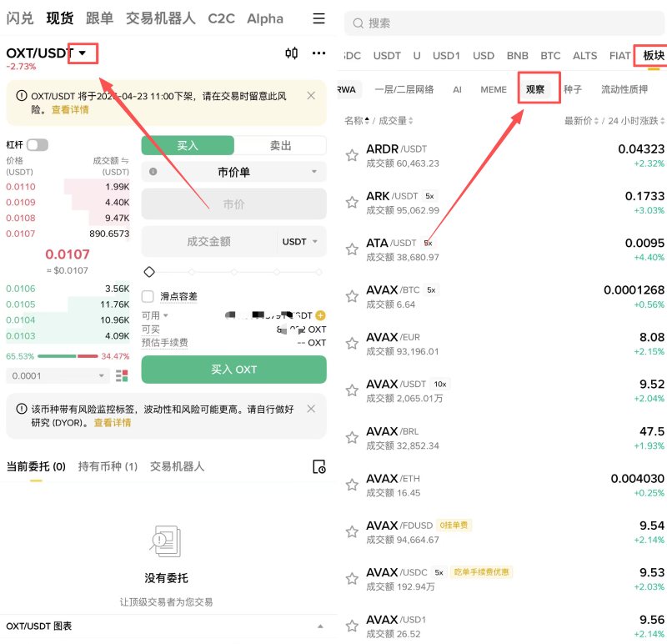Toggle favorite star on ATA/USDT pair
The image size is (667, 644).
point(351,249)
